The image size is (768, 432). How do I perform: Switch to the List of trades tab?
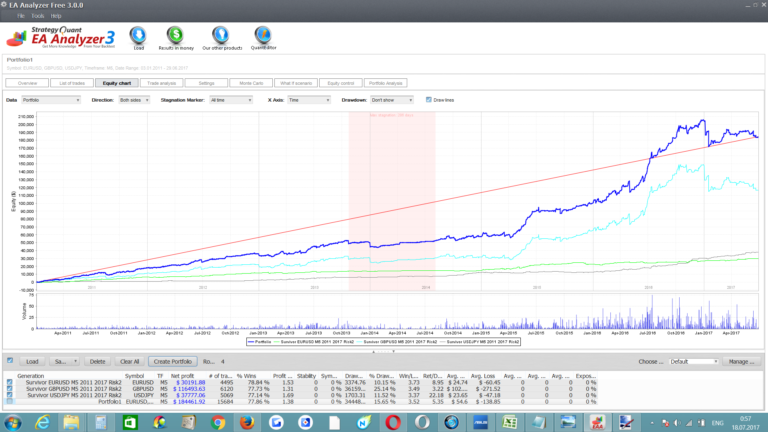[72, 83]
